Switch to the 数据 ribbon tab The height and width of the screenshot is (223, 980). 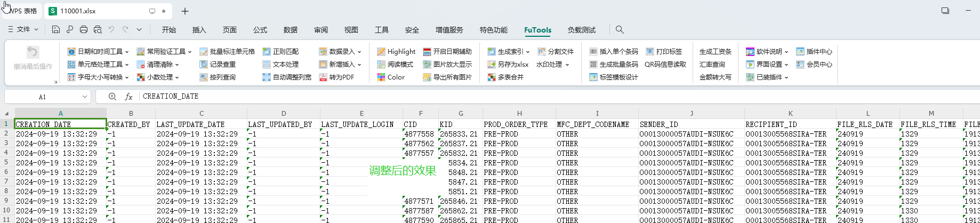click(x=291, y=30)
